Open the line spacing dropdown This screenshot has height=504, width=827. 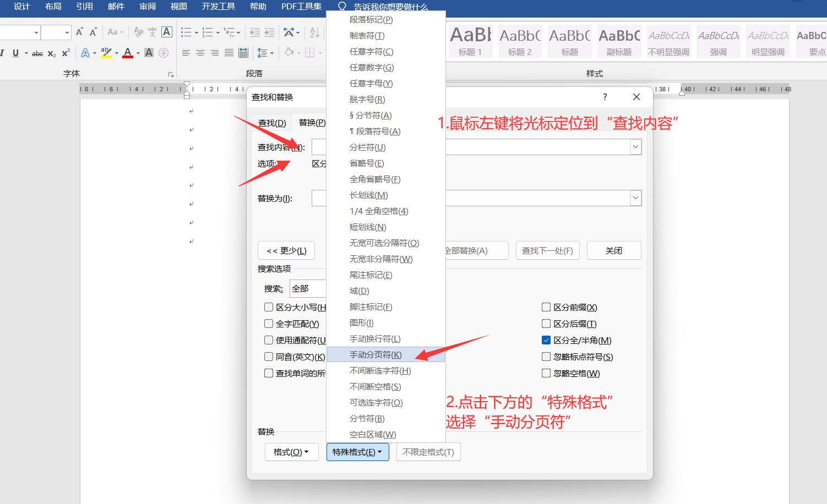(263, 53)
